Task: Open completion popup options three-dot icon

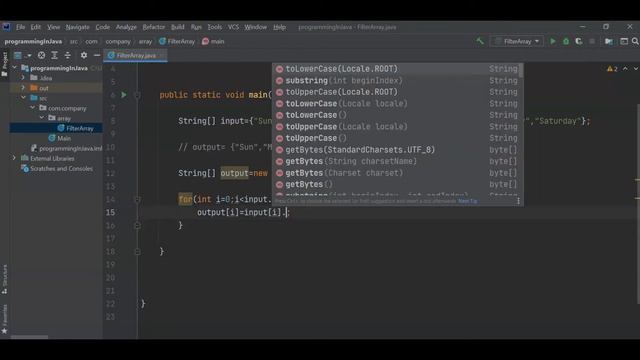Action: [x=518, y=201]
